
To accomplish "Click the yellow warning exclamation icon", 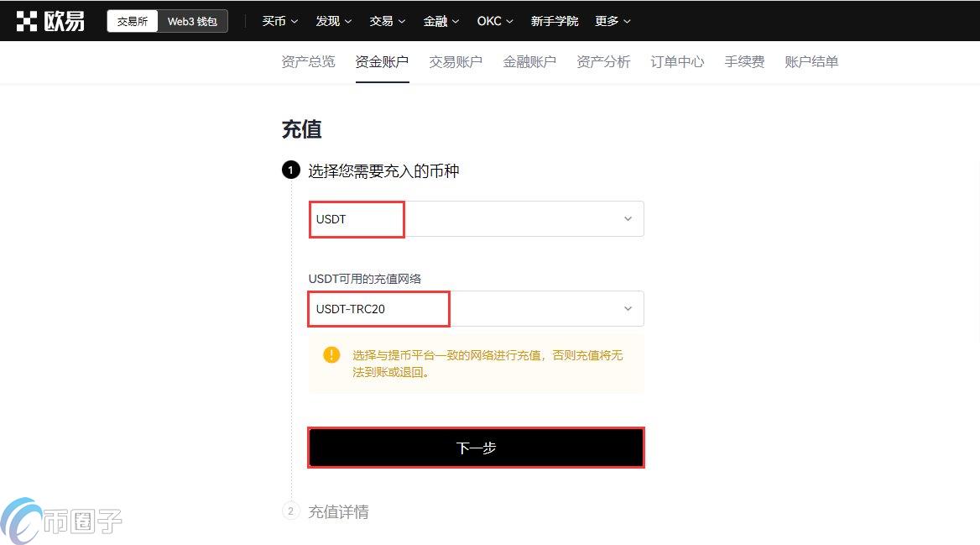I will click(x=331, y=354).
